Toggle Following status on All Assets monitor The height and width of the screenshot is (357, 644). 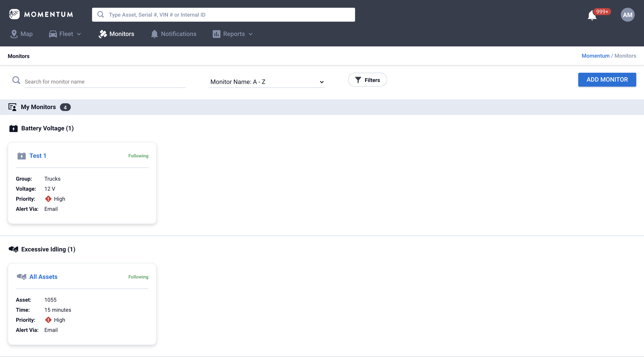pos(138,277)
